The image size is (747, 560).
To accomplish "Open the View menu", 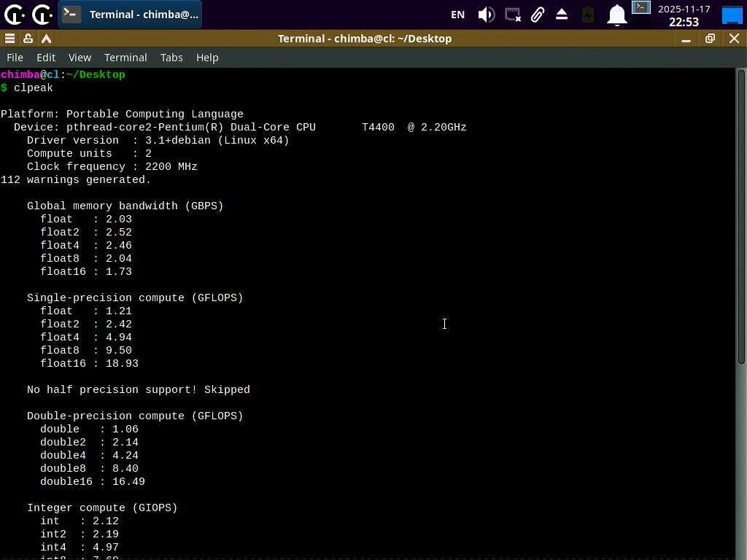I will point(80,58).
